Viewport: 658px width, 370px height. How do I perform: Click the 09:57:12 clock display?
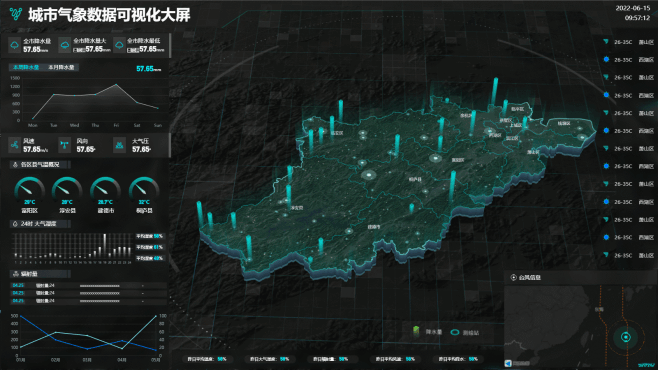(637, 18)
